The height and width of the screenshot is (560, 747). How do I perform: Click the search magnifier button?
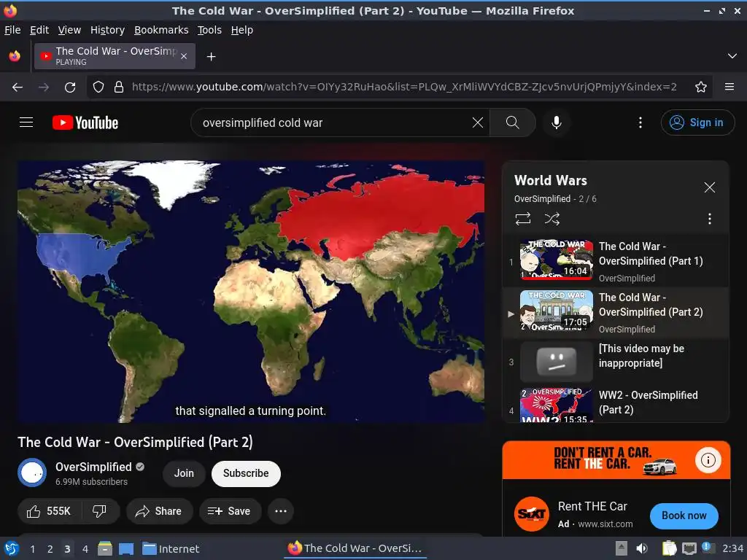pos(512,122)
